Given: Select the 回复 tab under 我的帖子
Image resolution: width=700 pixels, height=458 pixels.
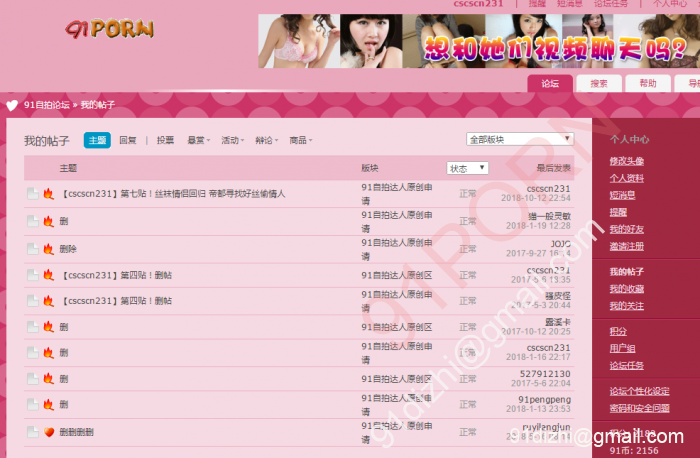Looking at the screenshot, I should click(128, 141).
